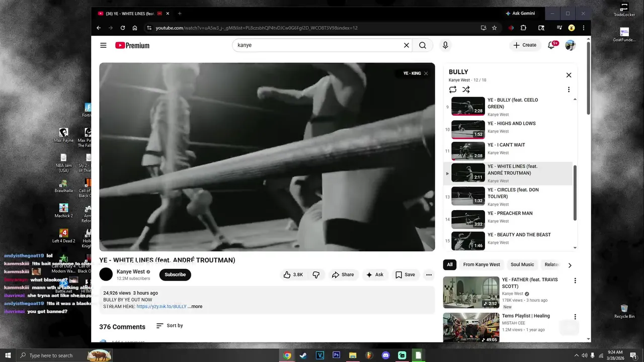Bookmark this tab star

click(x=495, y=28)
